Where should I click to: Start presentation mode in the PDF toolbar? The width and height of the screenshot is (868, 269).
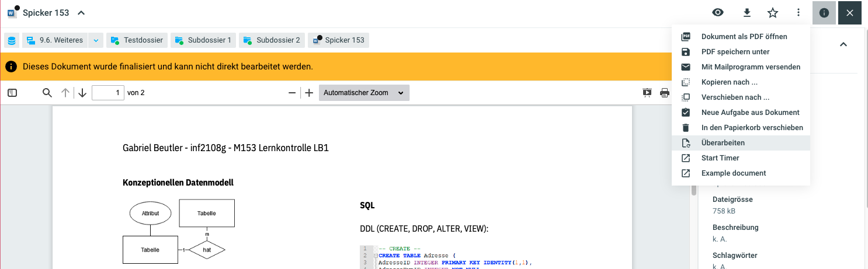point(647,93)
